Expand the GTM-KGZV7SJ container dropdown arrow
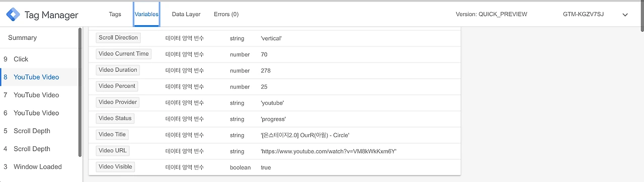 pyautogui.click(x=625, y=15)
